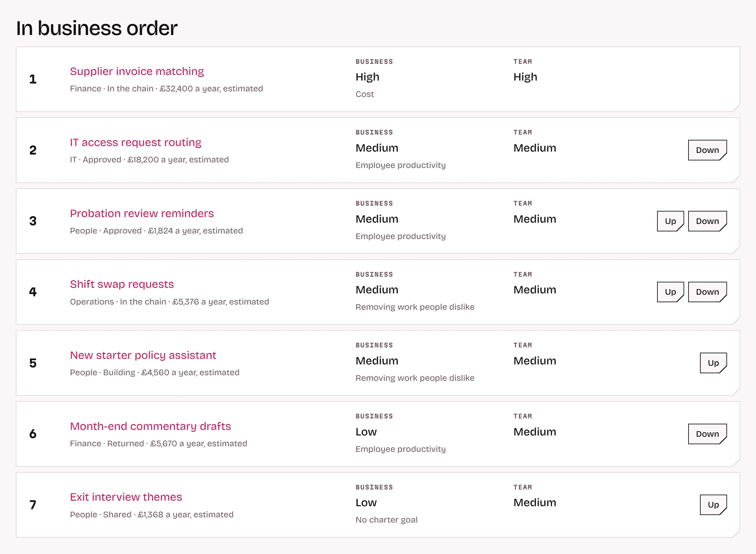Viewport: 756px width, 554px height.
Task: Click 'People · Building · £4,560 a year, estimated'
Action: [x=155, y=373]
